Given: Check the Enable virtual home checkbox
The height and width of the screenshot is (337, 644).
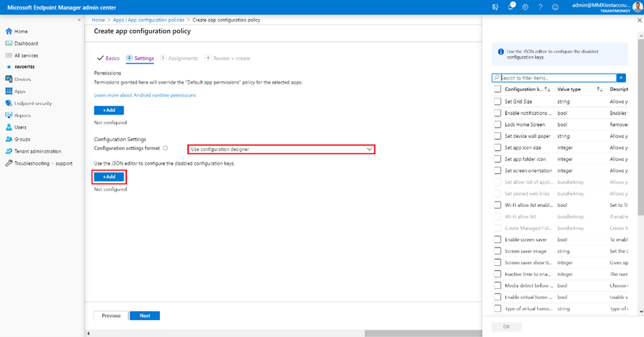Looking at the screenshot, I should (498, 297).
